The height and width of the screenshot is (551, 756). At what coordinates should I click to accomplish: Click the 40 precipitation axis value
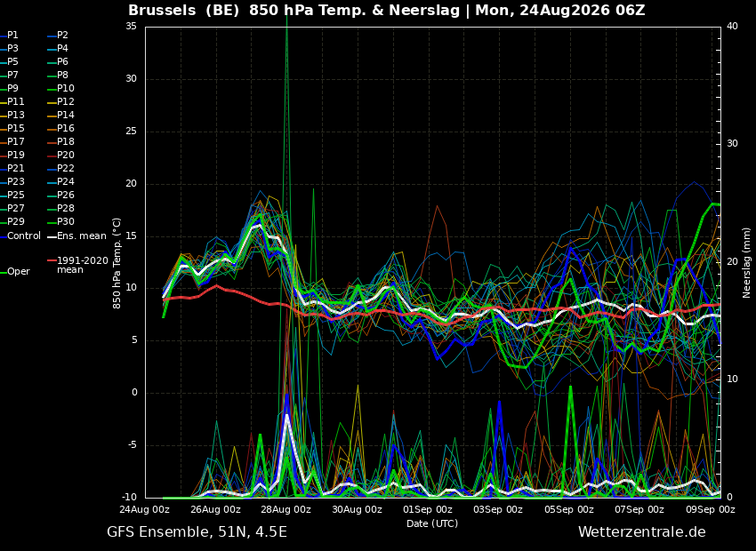(x=732, y=27)
